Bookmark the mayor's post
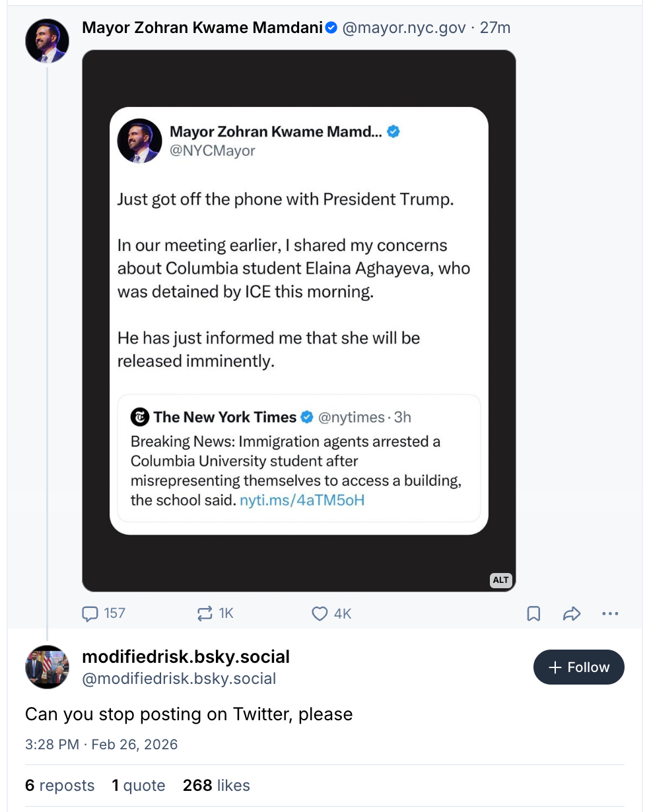 (533, 614)
